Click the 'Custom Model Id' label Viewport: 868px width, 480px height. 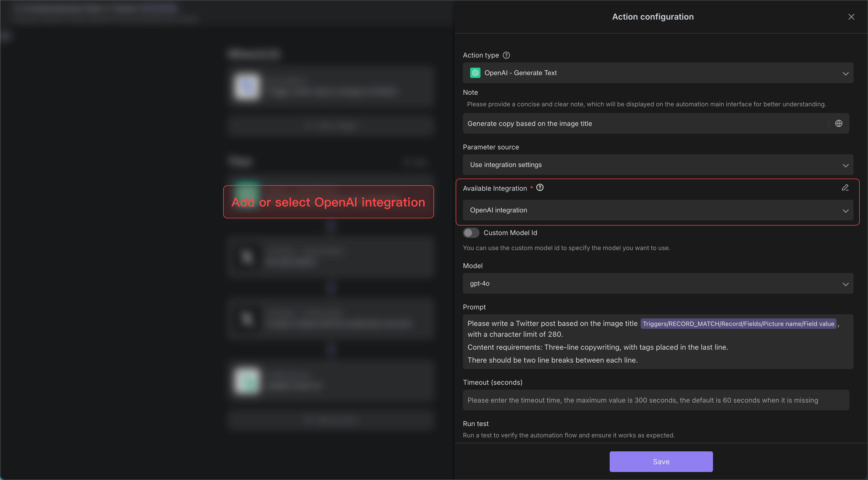coord(510,233)
